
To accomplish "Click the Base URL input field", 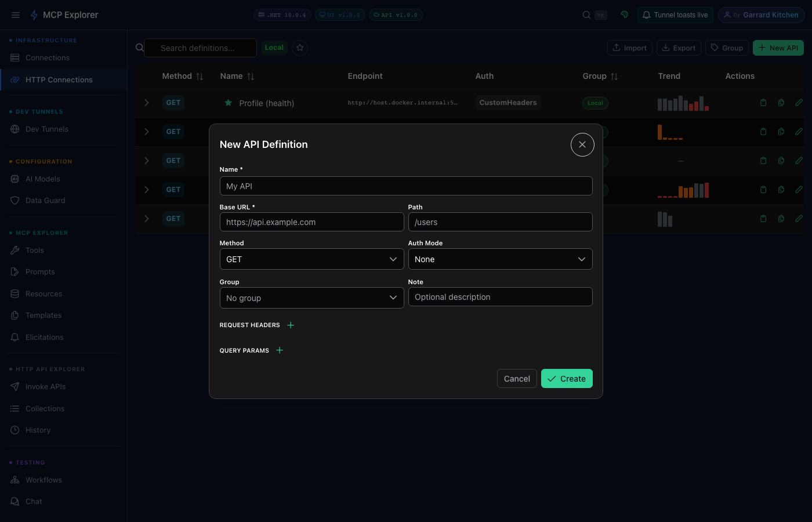I will pos(311,222).
